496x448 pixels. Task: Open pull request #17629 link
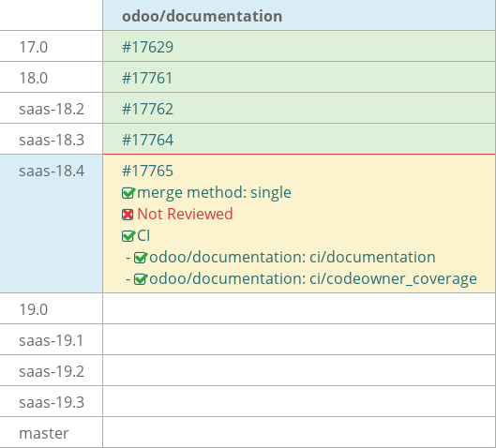(148, 47)
